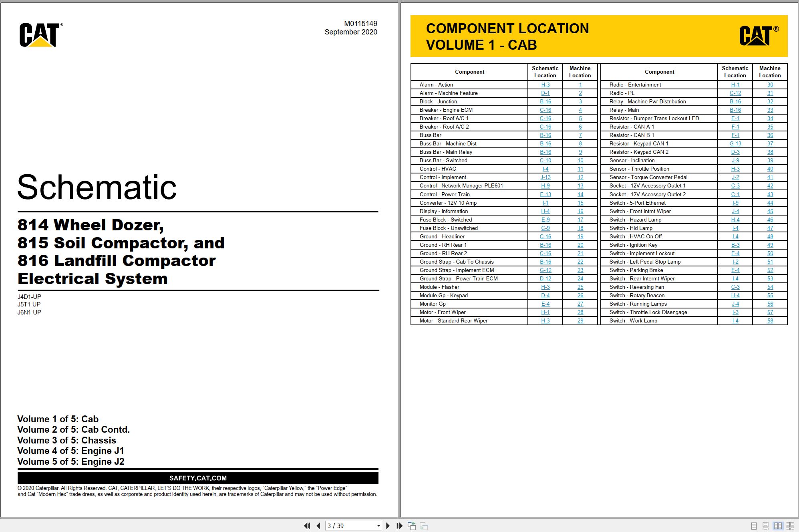Follow machine location 27 for Monitor Gp
Viewport: 799px width, 532px height.
[580, 304]
